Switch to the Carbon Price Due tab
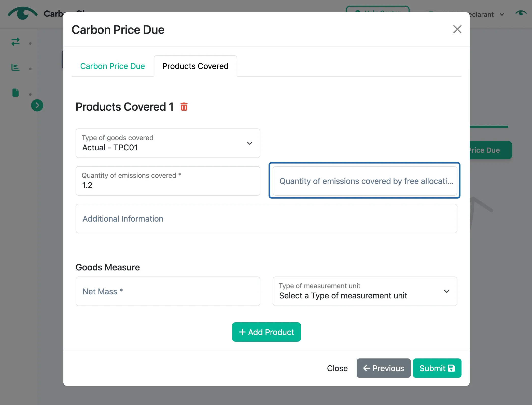Image resolution: width=532 pixels, height=405 pixels. pyautogui.click(x=113, y=66)
